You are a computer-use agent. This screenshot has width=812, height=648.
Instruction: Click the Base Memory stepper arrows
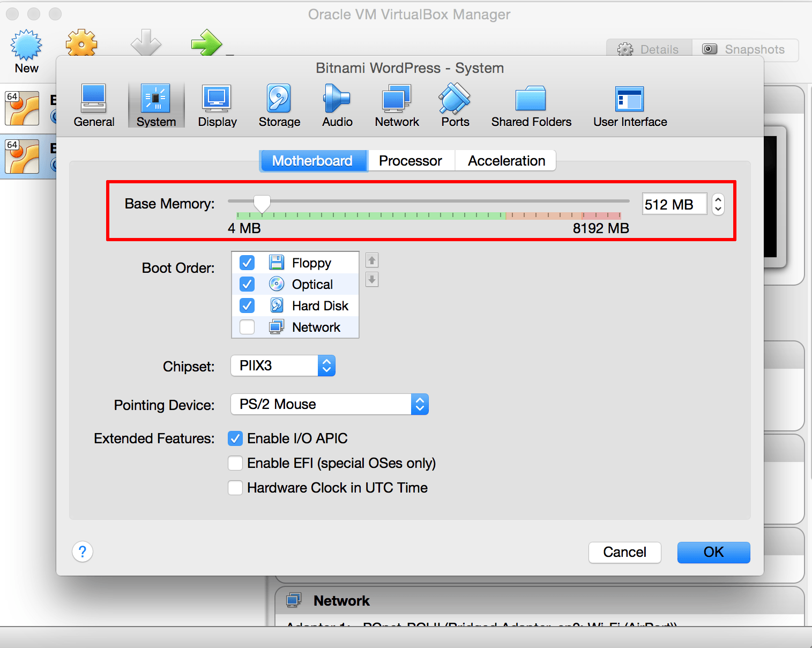click(x=718, y=204)
